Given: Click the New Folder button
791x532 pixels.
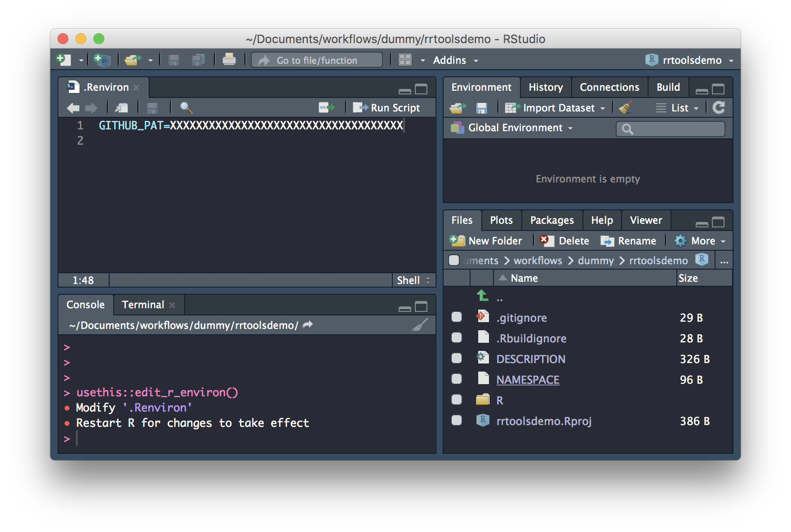Looking at the screenshot, I should tap(486, 241).
